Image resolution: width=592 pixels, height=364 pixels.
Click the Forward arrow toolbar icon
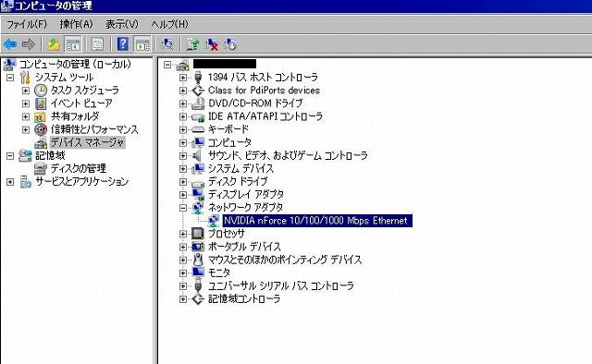(x=29, y=44)
